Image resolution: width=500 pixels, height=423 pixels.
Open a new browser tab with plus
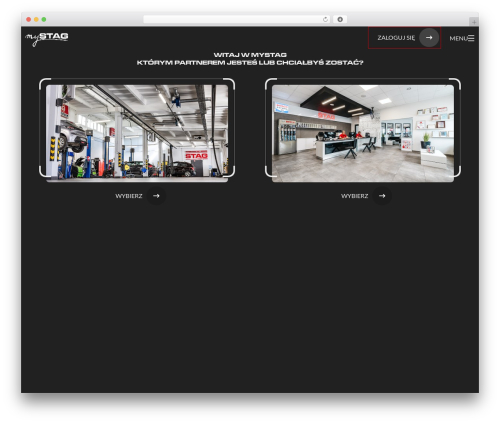tap(474, 22)
